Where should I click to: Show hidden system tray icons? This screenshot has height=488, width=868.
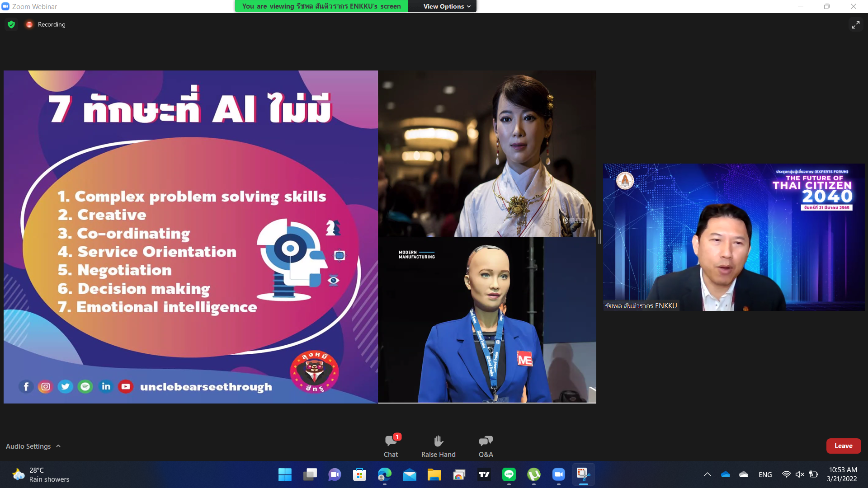point(708,474)
